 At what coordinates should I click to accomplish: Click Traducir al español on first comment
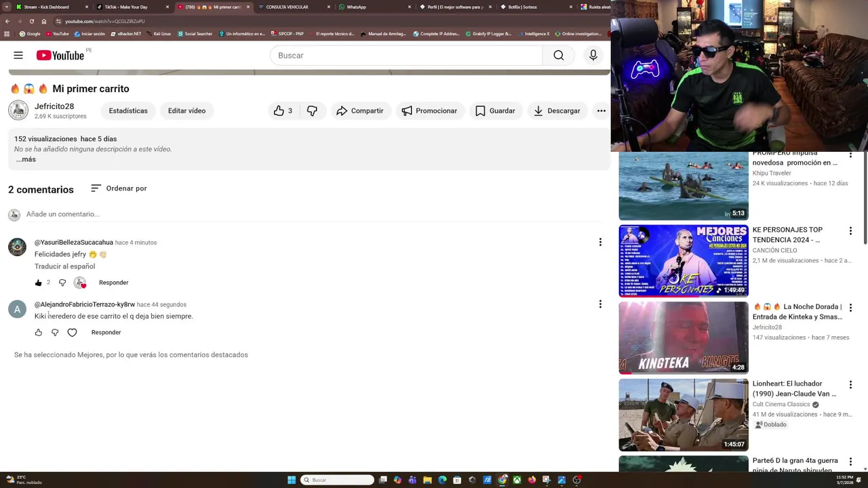(65, 266)
